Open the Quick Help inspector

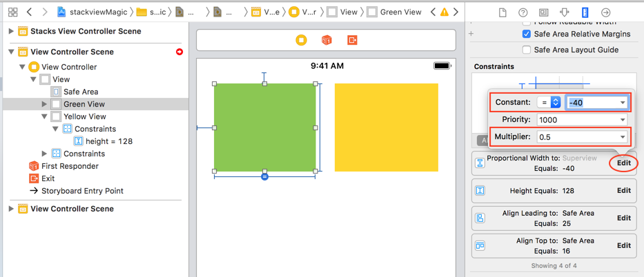(x=523, y=12)
